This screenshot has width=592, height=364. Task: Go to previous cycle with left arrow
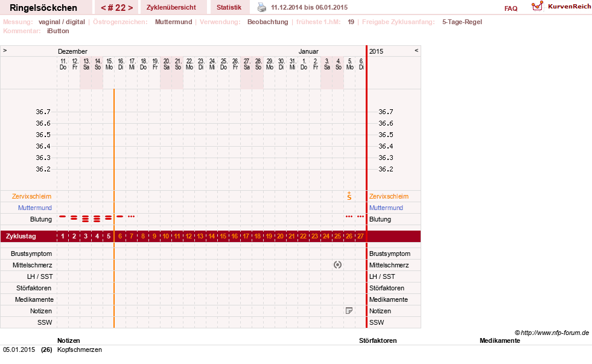point(103,8)
